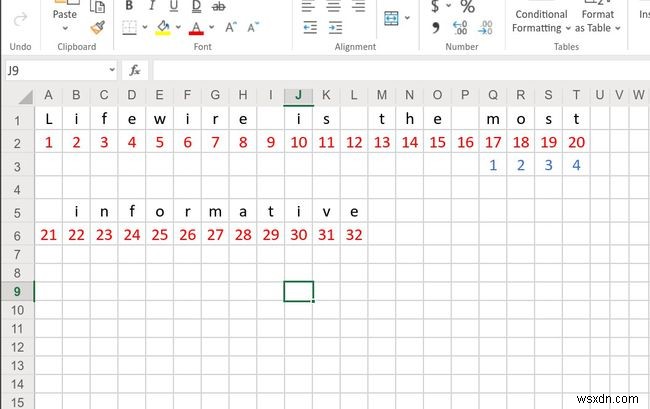The image size is (650, 409).
Task: Click the Borders icon
Action: (129, 28)
